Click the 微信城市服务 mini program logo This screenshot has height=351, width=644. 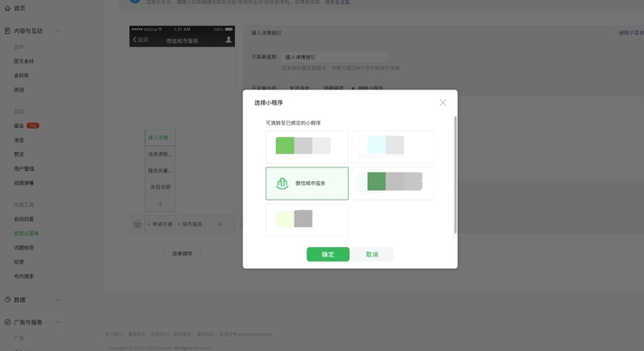(x=283, y=183)
